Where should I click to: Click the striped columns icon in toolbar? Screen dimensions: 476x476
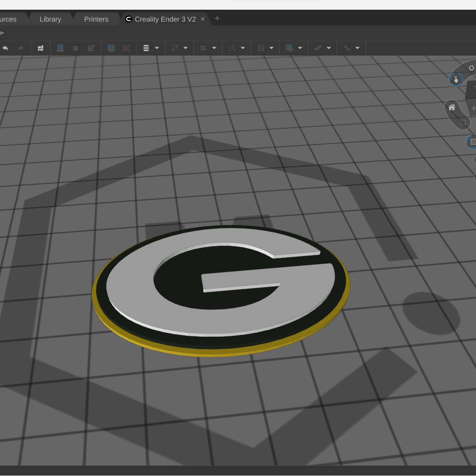point(146,48)
